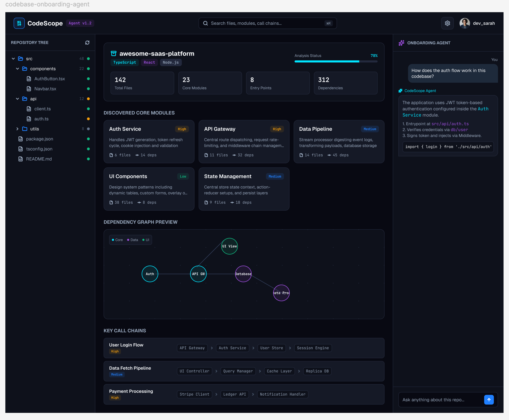Open settings via the gear icon
This screenshot has height=420, width=509.
tap(447, 23)
